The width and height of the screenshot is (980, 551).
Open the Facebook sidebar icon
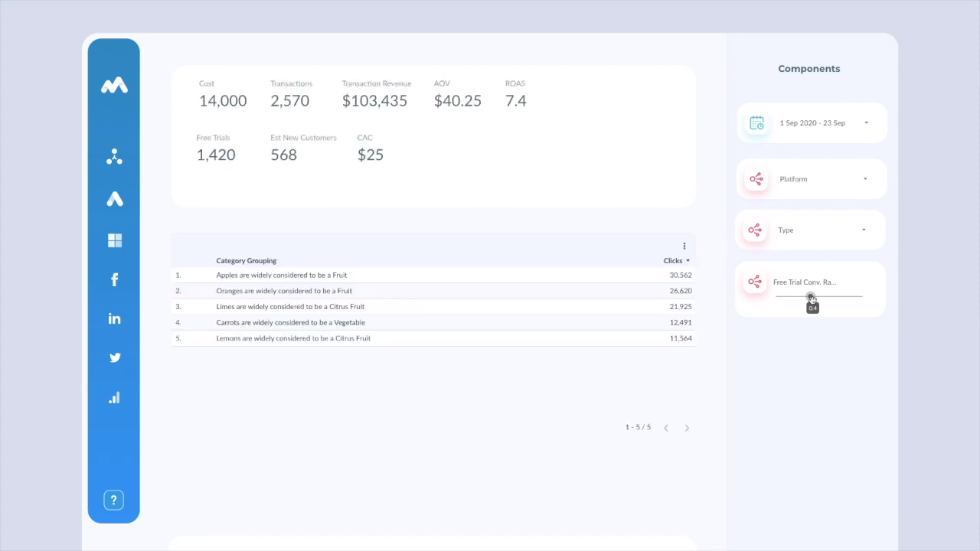pyautogui.click(x=114, y=279)
